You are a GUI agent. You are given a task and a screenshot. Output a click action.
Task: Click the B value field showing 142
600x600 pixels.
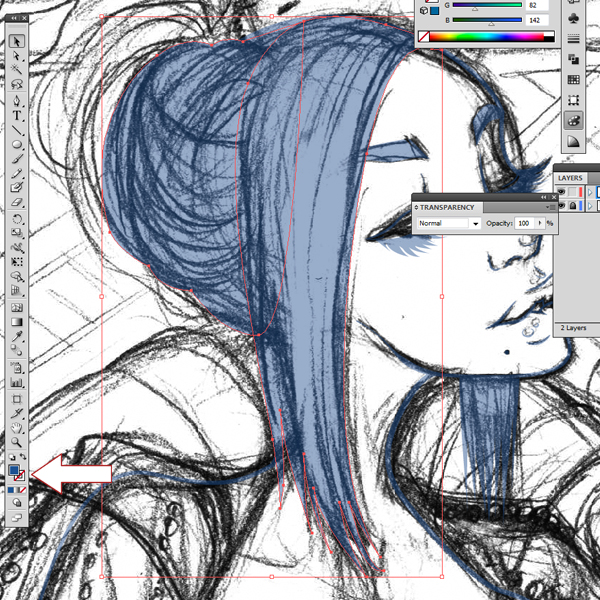pyautogui.click(x=537, y=20)
